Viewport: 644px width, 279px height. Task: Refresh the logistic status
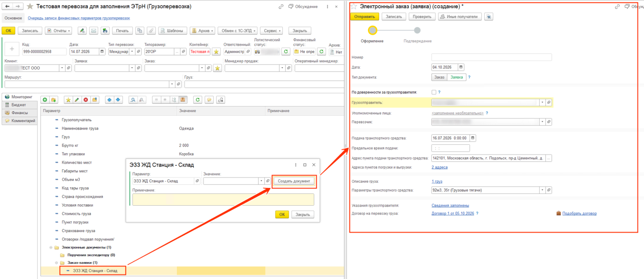(x=286, y=51)
